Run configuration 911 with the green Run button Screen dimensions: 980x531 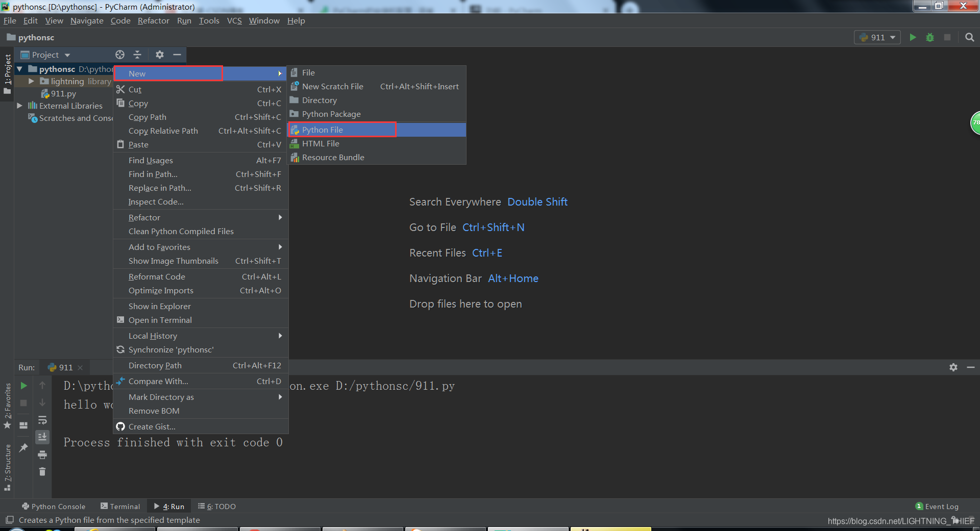tap(913, 37)
